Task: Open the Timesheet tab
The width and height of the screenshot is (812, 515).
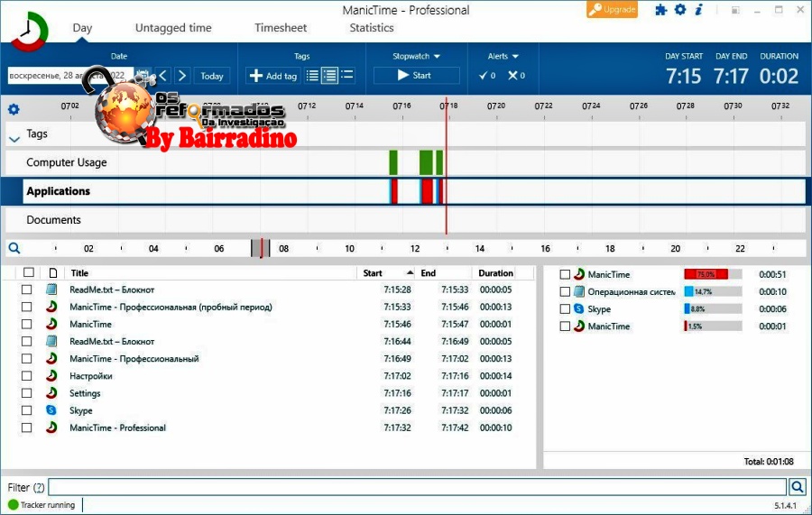Action: click(x=281, y=28)
